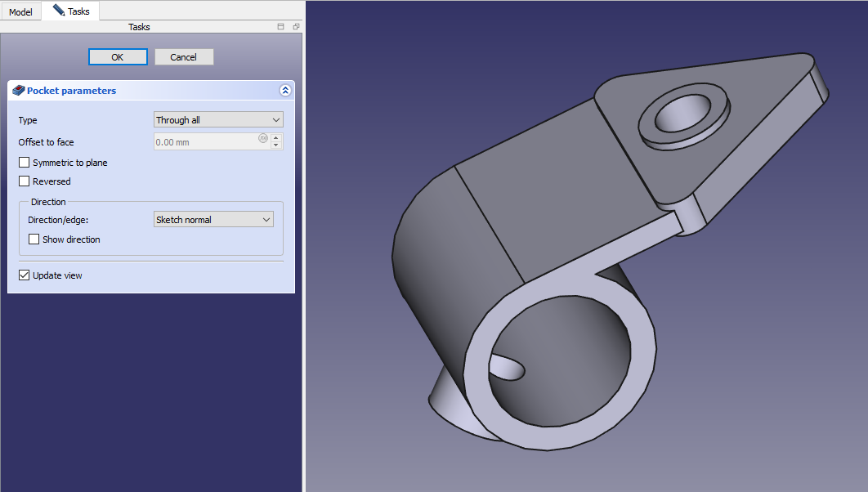Viewport: 868px width, 492px height.
Task: Open Direction/edge dropdown set to Sketch normal
Action: 213,219
